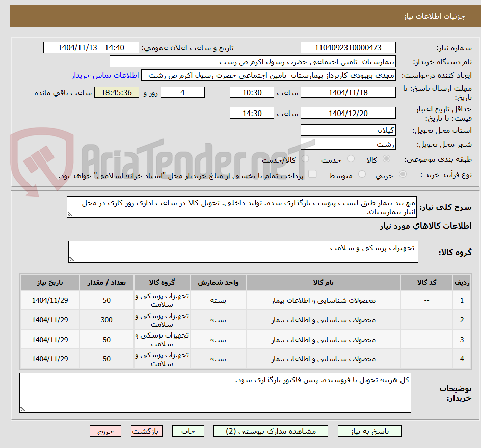Click the response deadline date 1404/11/18 field

pyautogui.click(x=348, y=92)
